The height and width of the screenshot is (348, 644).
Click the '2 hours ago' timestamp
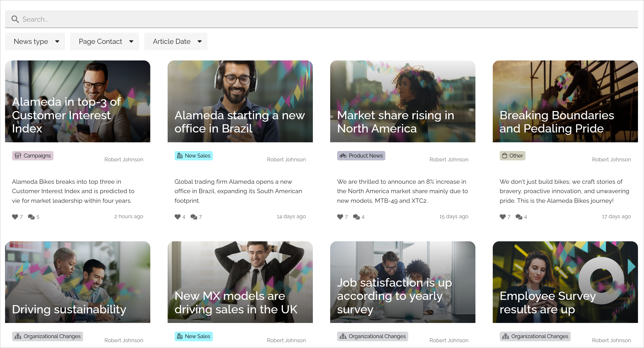(129, 217)
